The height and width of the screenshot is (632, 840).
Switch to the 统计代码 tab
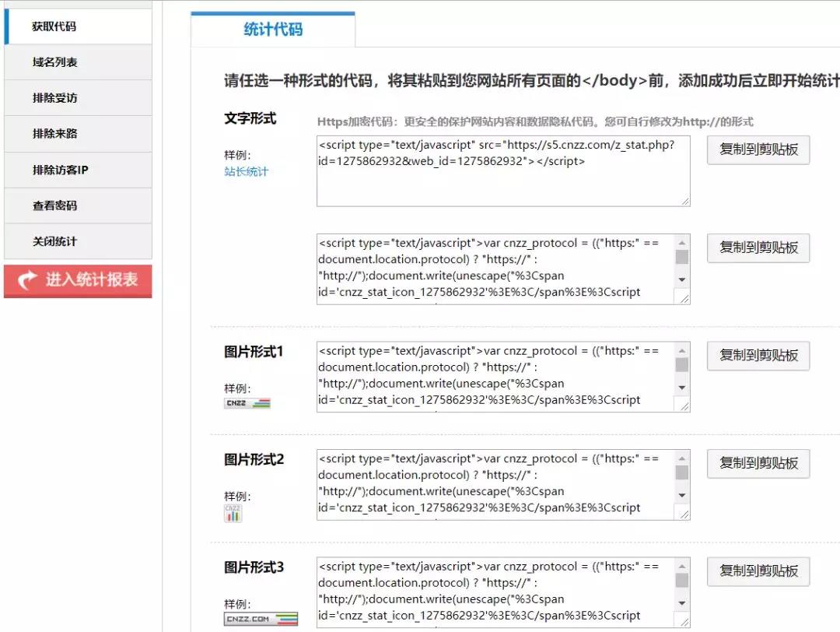click(x=273, y=30)
